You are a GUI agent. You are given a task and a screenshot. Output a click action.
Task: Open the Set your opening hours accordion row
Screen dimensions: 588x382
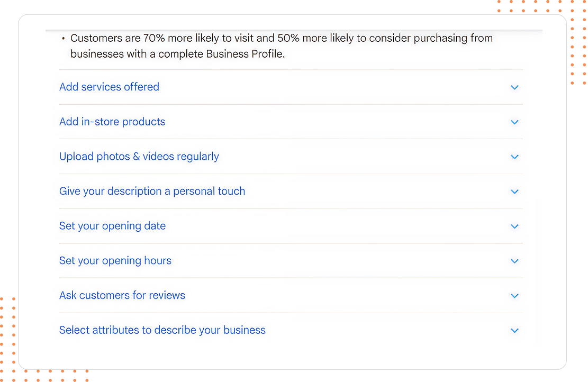tap(115, 260)
